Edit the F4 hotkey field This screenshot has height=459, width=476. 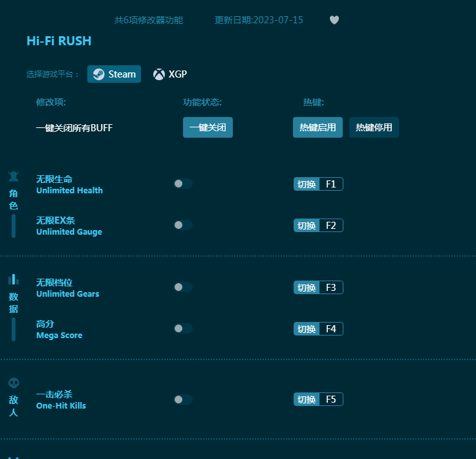(331, 329)
